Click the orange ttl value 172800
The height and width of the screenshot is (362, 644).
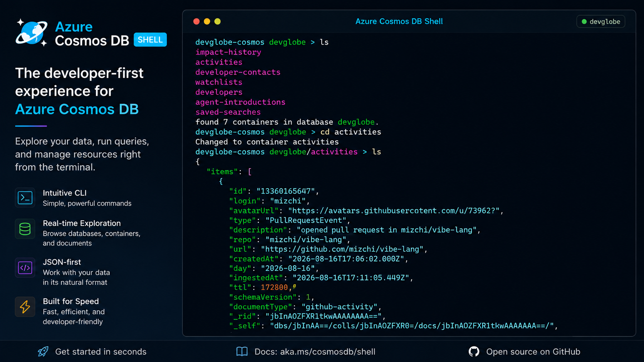274,287
